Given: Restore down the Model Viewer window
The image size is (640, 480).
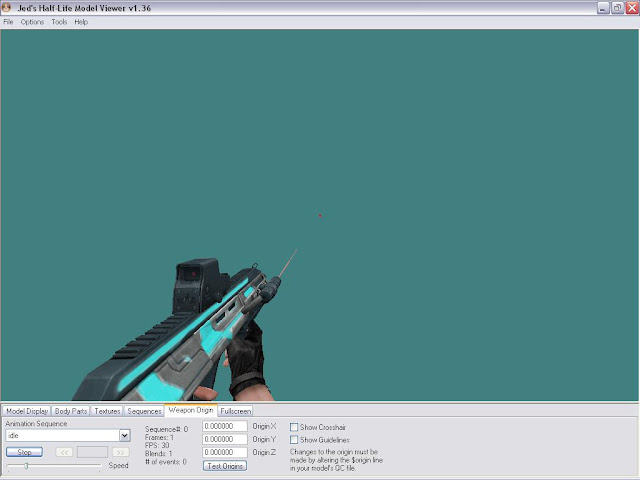Looking at the screenshot, I should 618,8.
